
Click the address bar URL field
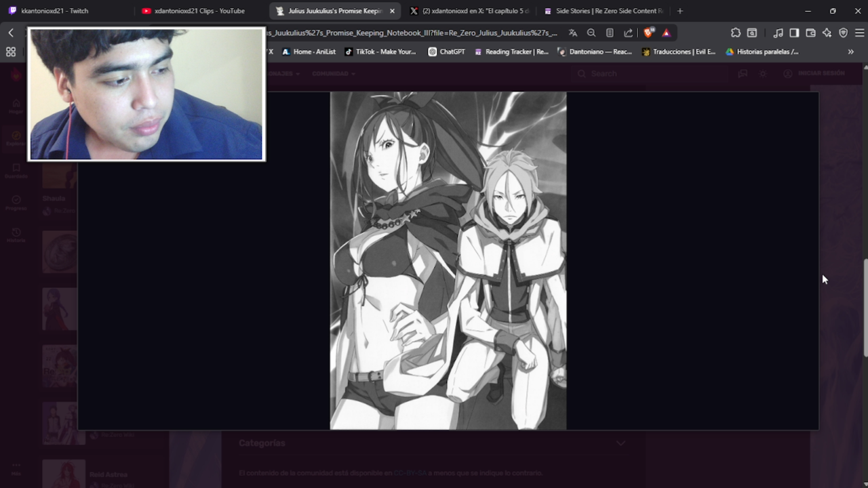412,33
